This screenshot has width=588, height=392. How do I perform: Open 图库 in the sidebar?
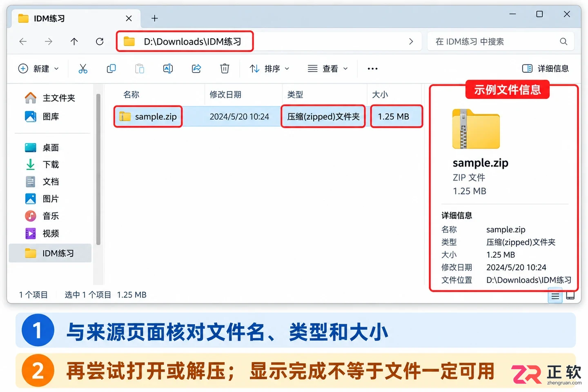pyautogui.click(x=42, y=117)
